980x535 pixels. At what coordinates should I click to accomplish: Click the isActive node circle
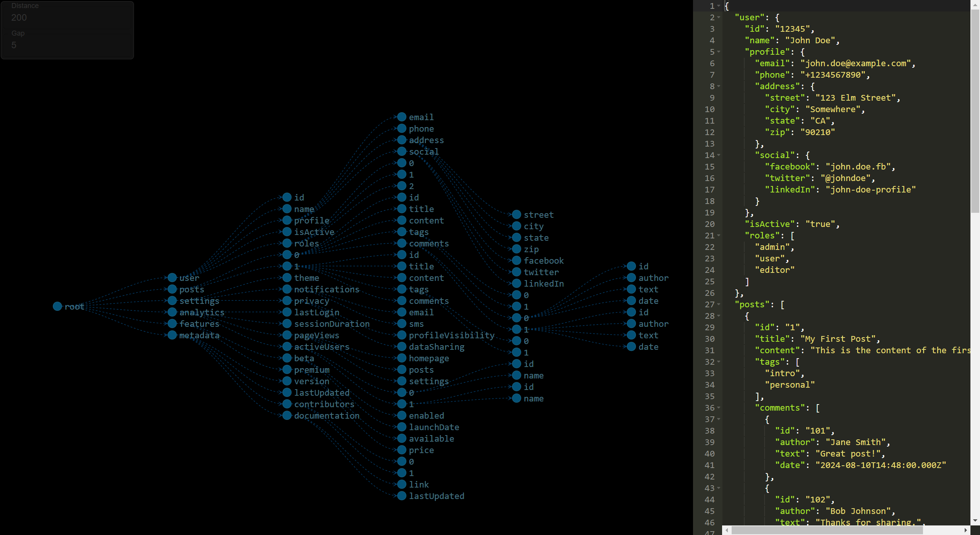(x=287, y=232)
